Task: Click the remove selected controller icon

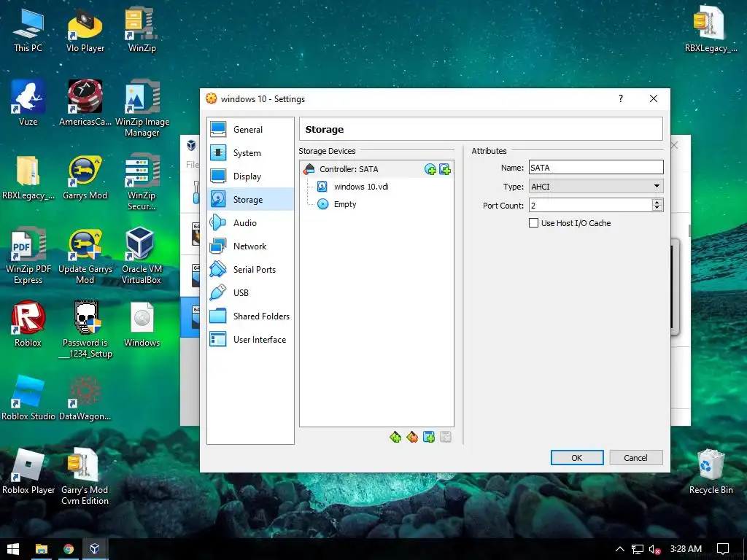Action: (x=412, y=437)
